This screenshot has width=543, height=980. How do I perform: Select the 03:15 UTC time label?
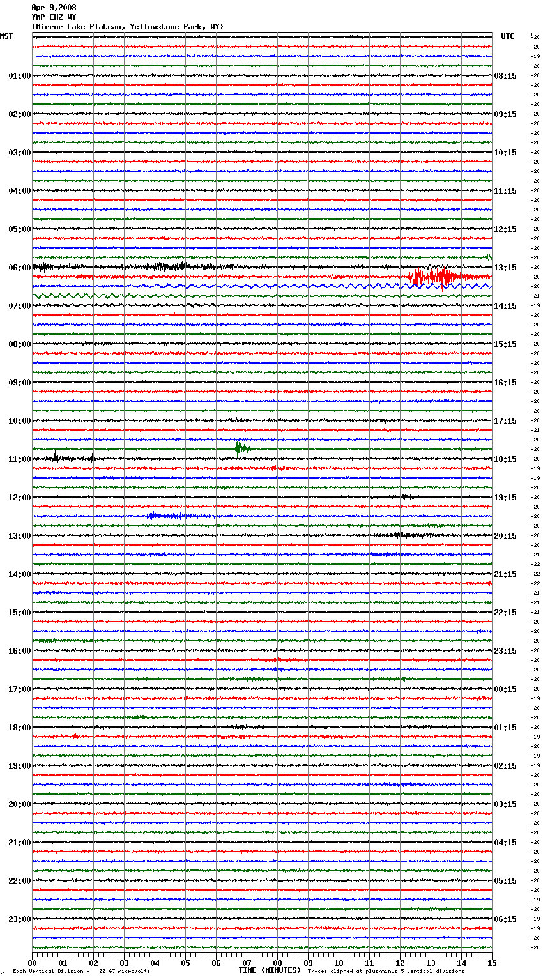click(x=505, y=804)
